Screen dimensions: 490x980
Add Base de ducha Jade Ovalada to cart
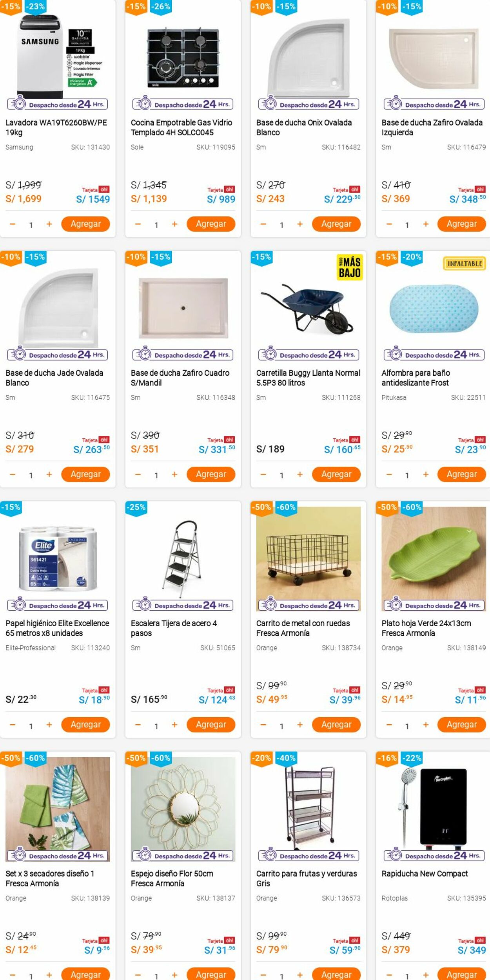point(85,474)
